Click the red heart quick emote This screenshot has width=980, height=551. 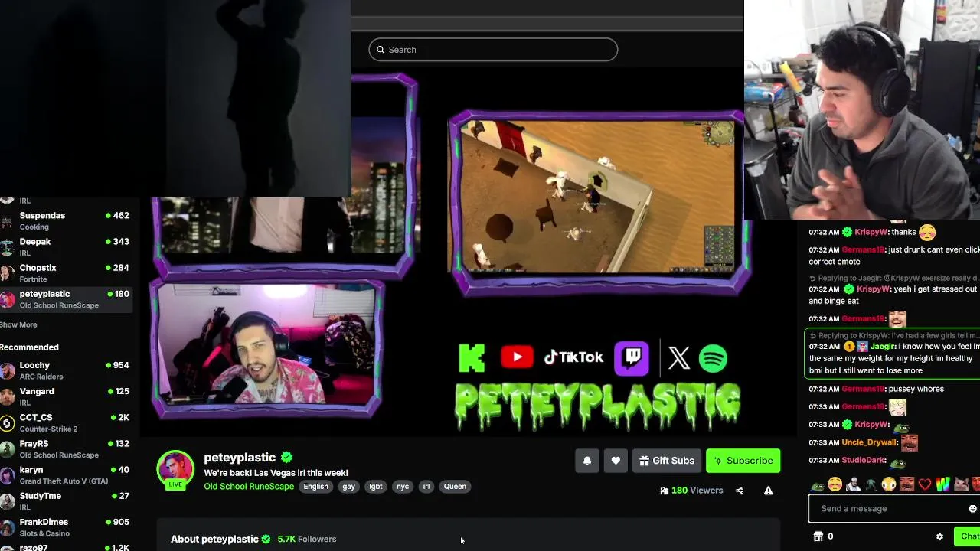tap(925, 484)
